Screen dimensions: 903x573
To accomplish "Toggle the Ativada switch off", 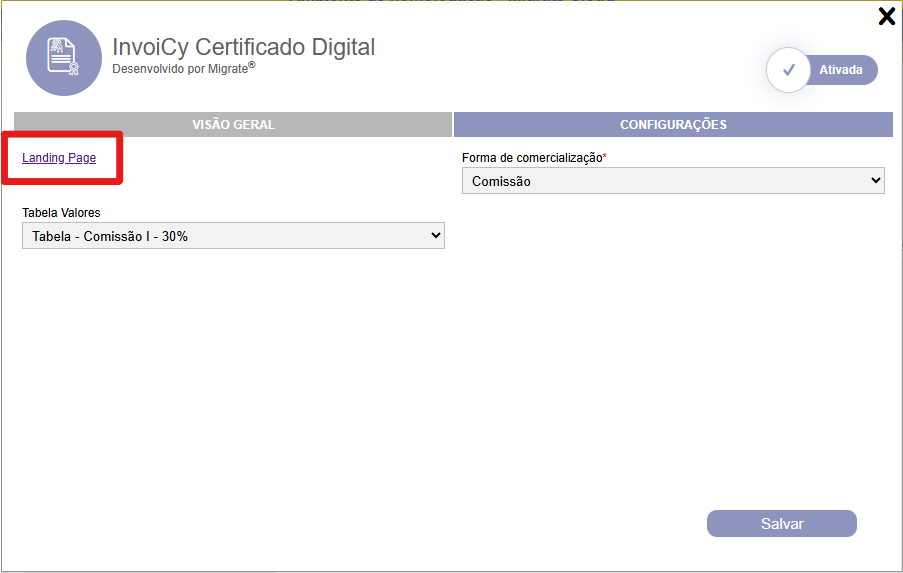I will click(822, 70).
